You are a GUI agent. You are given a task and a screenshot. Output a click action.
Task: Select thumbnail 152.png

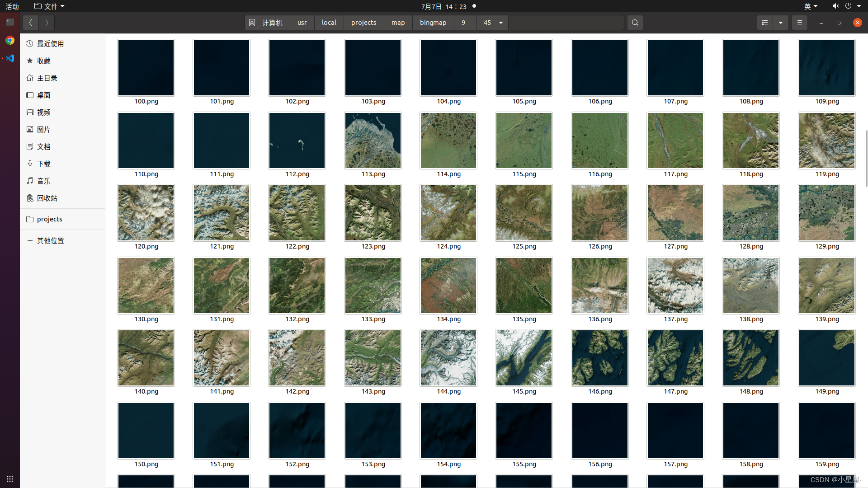coord(297,431)
